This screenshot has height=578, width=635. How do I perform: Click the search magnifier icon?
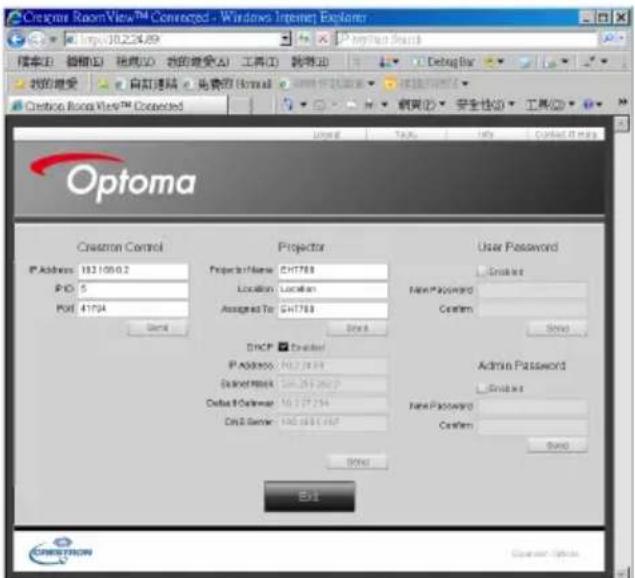pos(609,38)
